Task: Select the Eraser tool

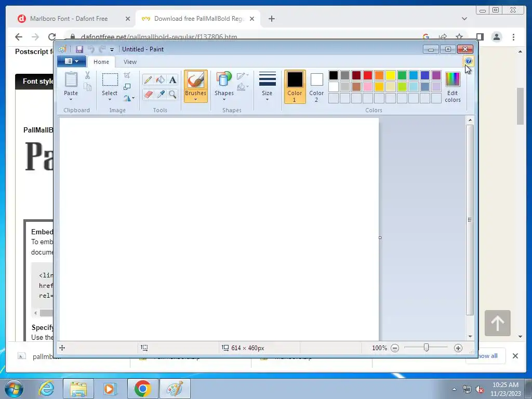Action: (148, 94)
